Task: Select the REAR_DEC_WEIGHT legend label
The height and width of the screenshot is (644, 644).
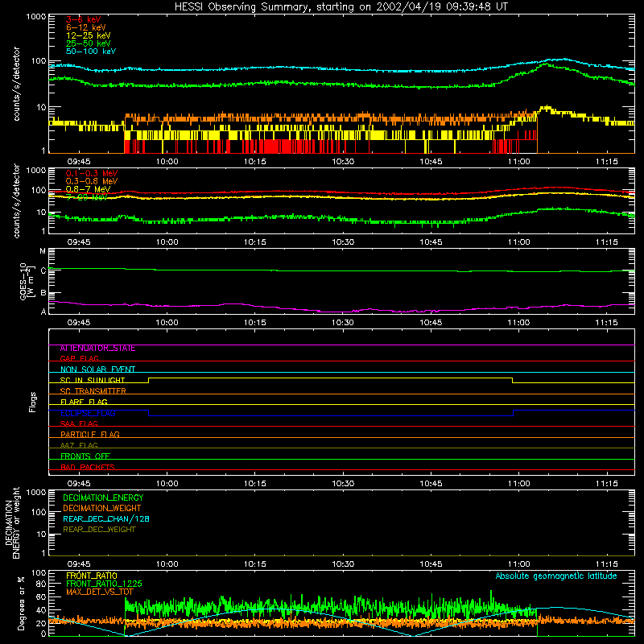Action: 99,530
